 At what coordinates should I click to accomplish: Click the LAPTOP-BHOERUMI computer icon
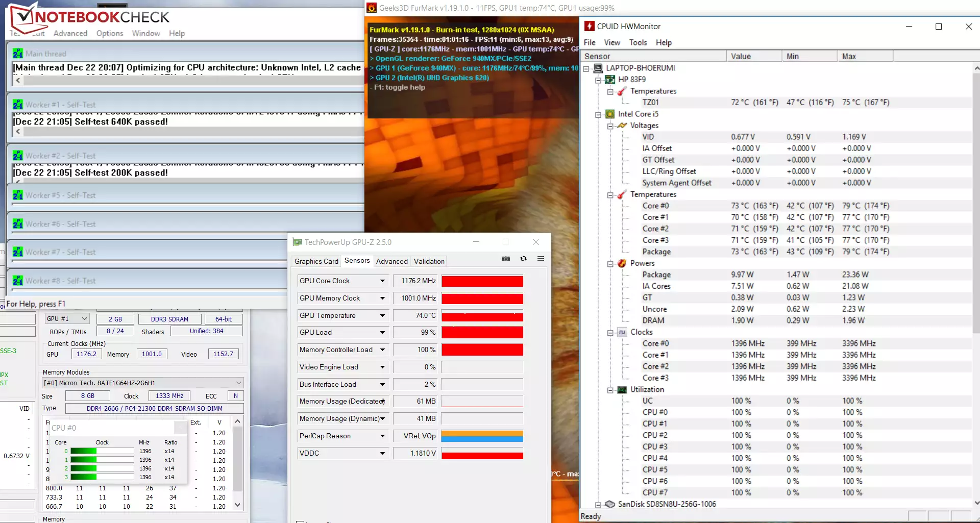tap(598, 68)
